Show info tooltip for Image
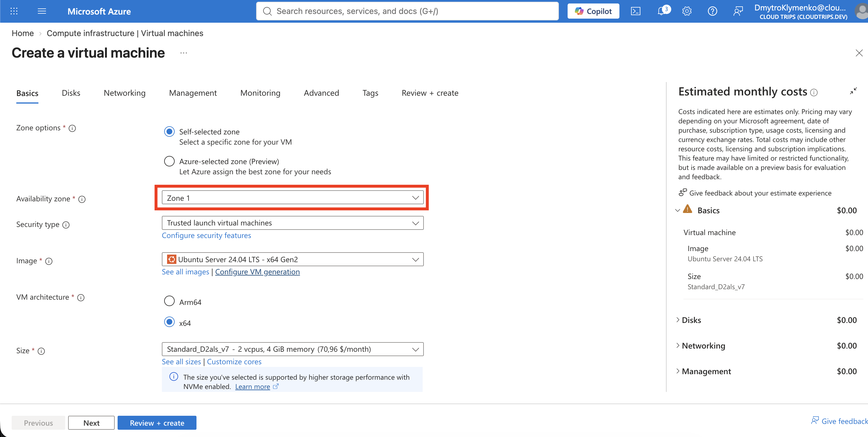 pyautogui.click(x=49, y=261)
